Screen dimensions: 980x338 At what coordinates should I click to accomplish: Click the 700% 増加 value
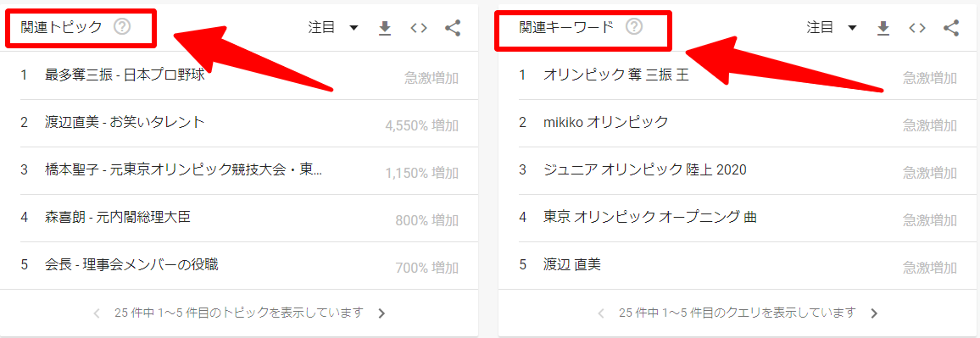tap(427, 268)
